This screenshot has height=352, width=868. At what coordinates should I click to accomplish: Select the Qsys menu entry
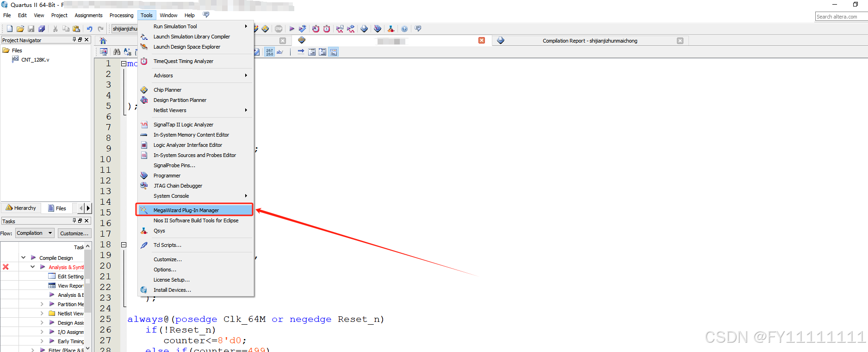pos(196,231)
